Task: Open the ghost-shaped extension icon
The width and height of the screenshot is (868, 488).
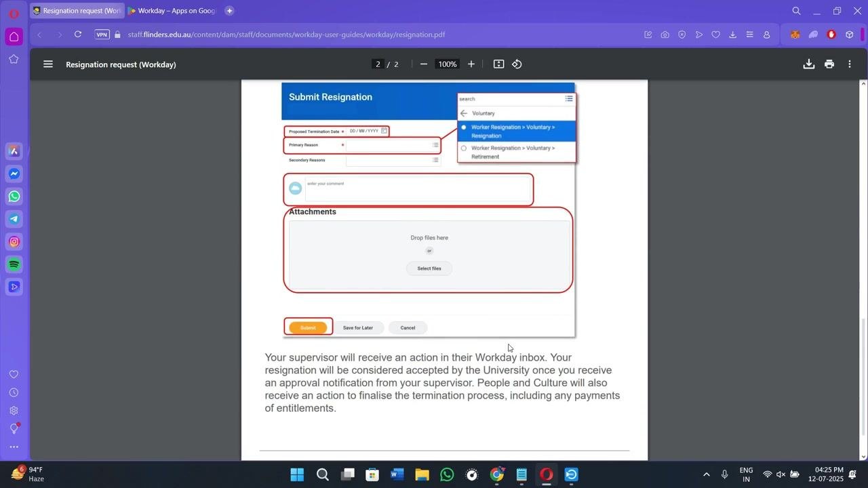Action: point(813,35)
